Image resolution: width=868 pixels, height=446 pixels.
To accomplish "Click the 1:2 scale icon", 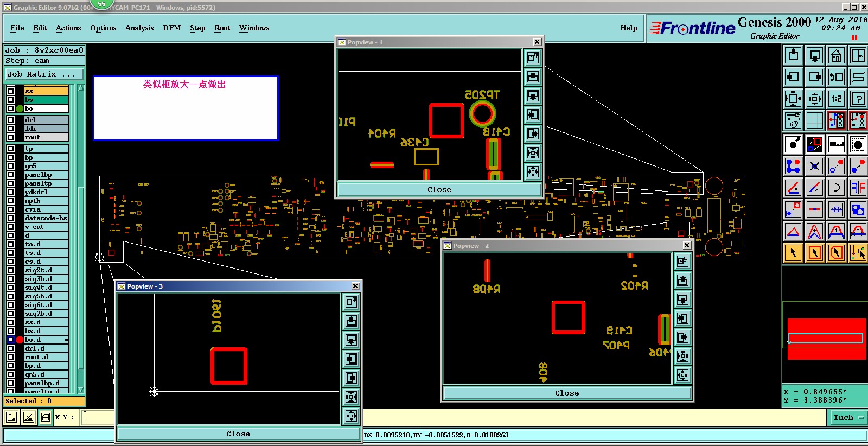I will (x=837, y=99).
